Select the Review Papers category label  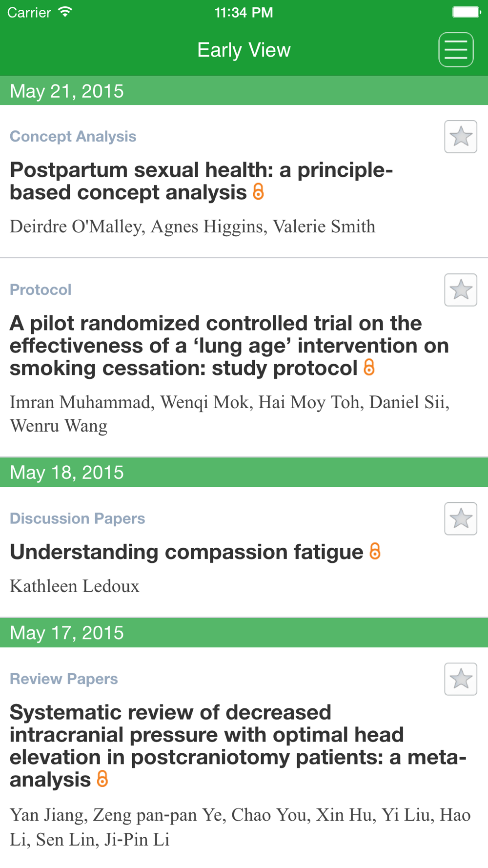click(x=64, y=679)
